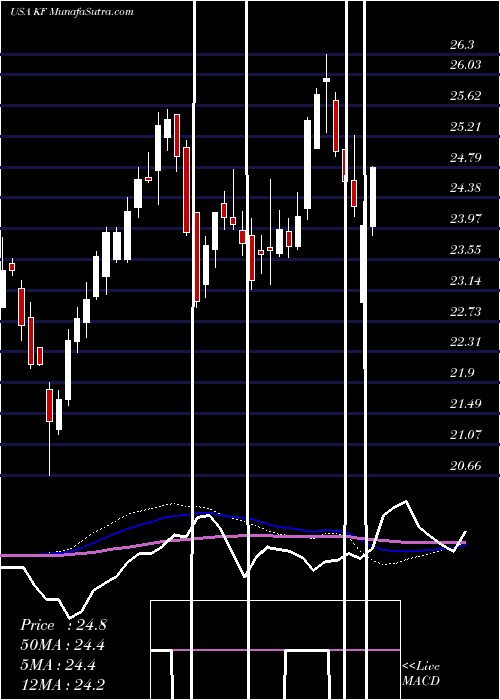The image size is (500, 700).
Task: Select the 21.07 price axis label
Action: (466, 434)
